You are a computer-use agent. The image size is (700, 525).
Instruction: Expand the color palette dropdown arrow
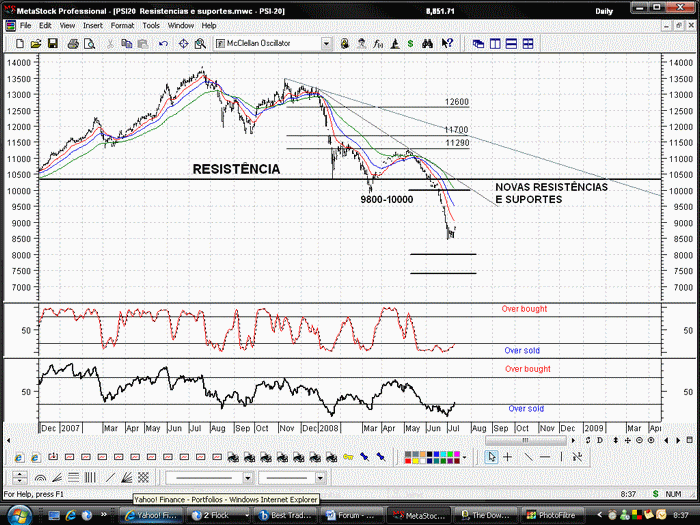click(465, 457)
